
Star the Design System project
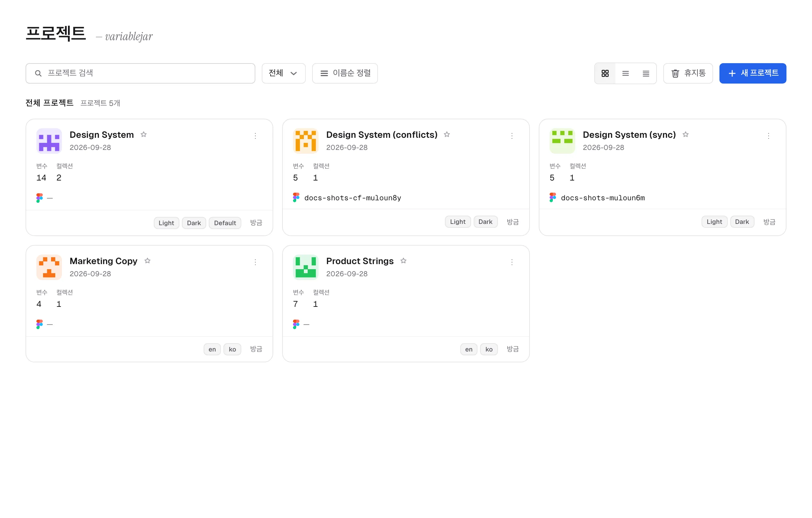pyautogui.click(x=144, y=135)
